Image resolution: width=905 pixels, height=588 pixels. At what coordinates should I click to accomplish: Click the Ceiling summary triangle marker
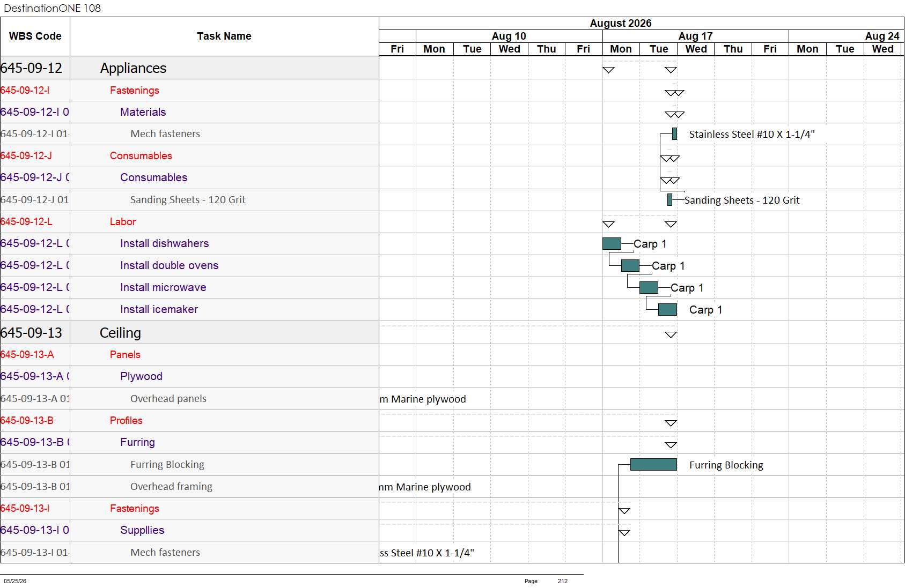(x=671, y=335)
